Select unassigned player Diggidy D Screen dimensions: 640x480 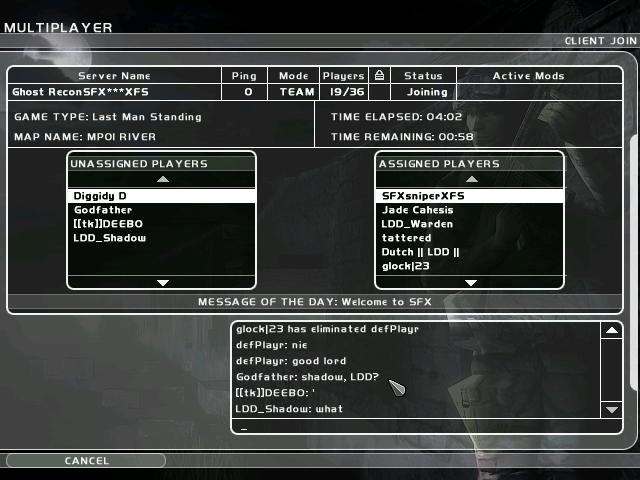click(162, 196)
